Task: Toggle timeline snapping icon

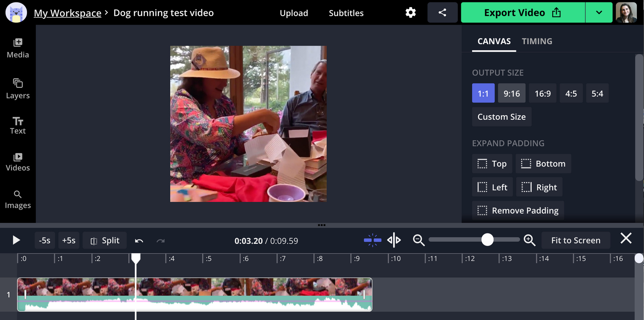Action: click(x=372, y=240)
